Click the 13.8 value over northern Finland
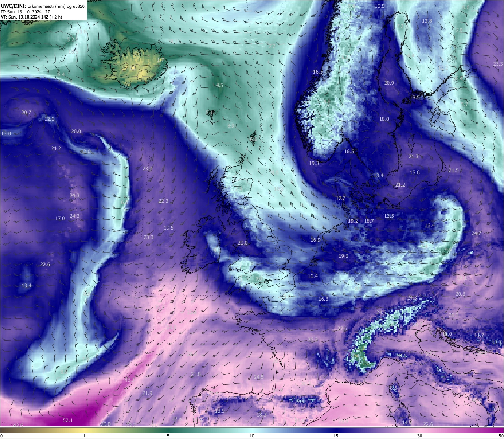 coord(427,21)
